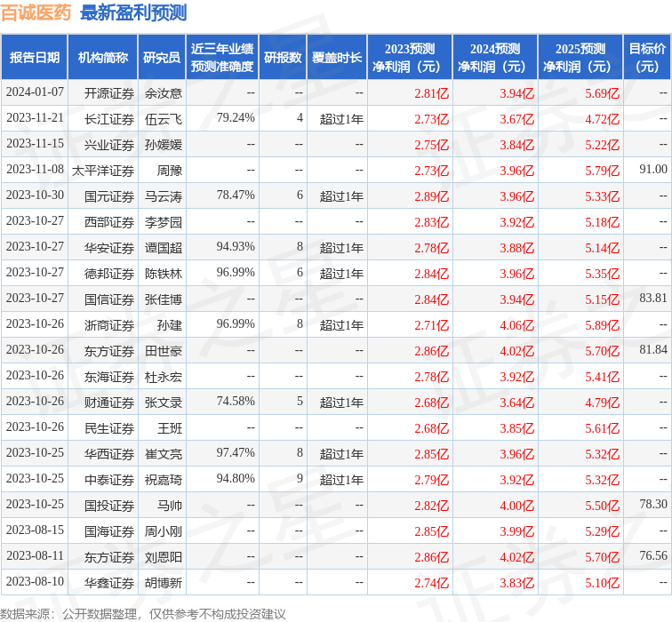This screenshot has width=672, height=622.
Task: Click the 5.79亿 forecast value
Action: click(x=602, y=171)
